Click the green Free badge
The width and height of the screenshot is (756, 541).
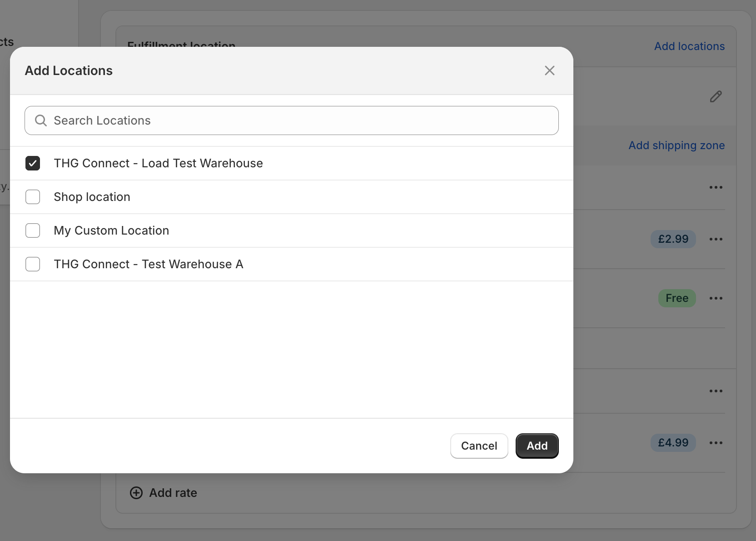click(x=676, y=298)
